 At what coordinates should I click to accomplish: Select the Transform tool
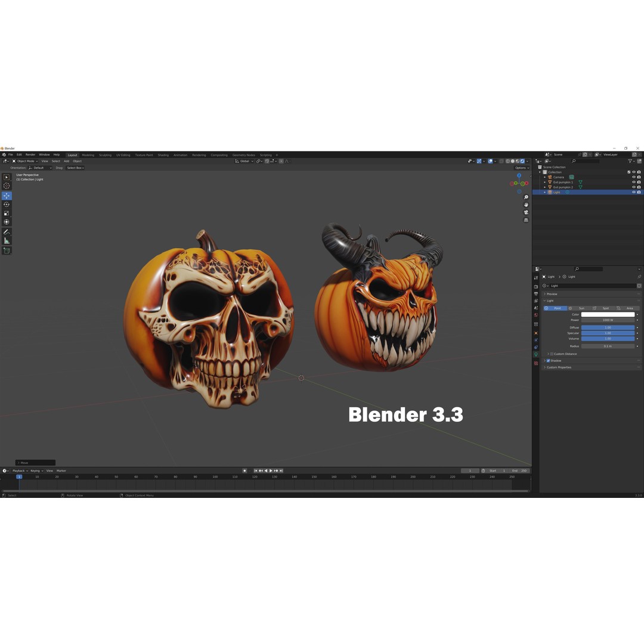click(x=7, y=222)
